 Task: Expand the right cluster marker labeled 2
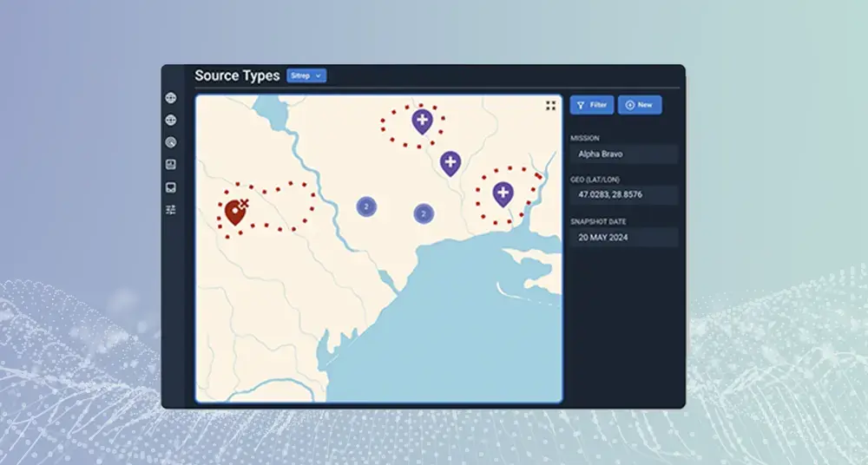click(x=423, y=213)
